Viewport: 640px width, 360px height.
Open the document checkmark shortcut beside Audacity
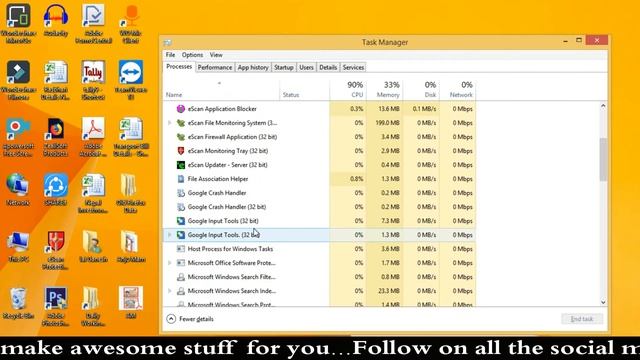pyautogui.click(x=93, y=24)
